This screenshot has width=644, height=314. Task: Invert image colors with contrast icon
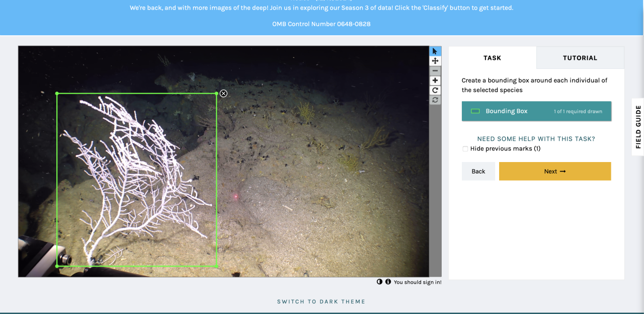(379, 282)
